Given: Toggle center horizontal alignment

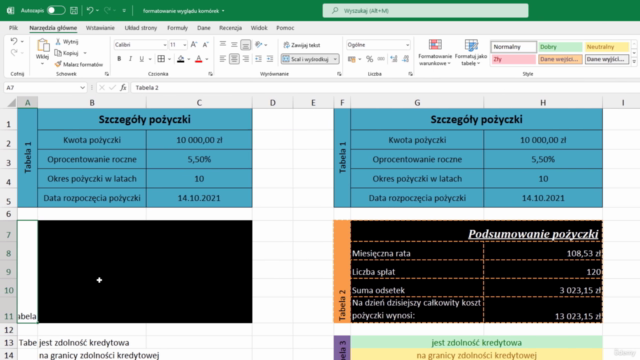Looking at the screenshot, I should (234, 59).
